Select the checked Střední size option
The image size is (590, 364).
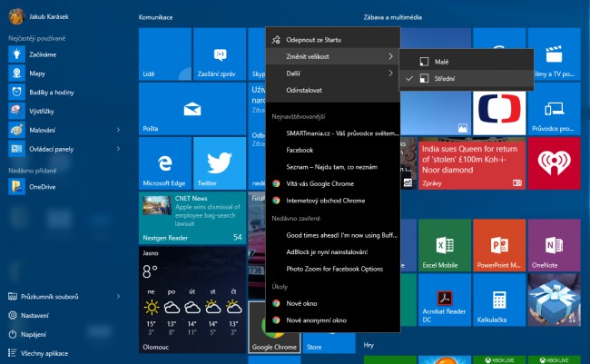click(467, 79)
